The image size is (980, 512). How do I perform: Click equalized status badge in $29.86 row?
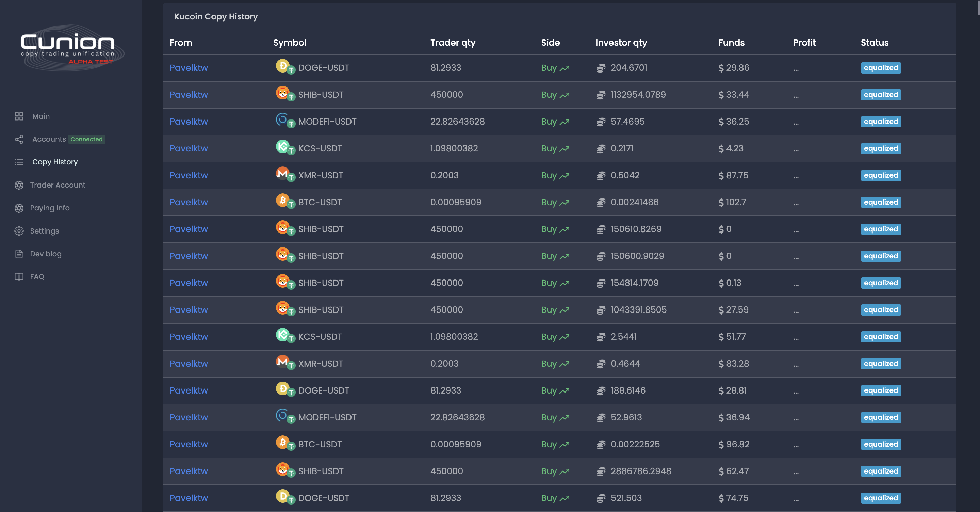pyautogui.click(x=881, y=68)
